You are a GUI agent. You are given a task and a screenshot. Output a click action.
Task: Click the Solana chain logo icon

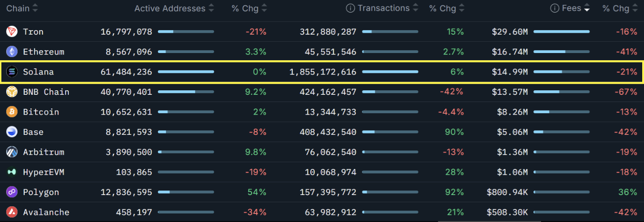click(x=12, y=72)
